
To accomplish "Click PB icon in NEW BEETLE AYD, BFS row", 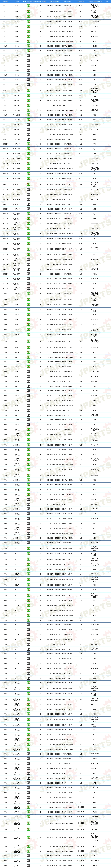I will pos(29,817).
